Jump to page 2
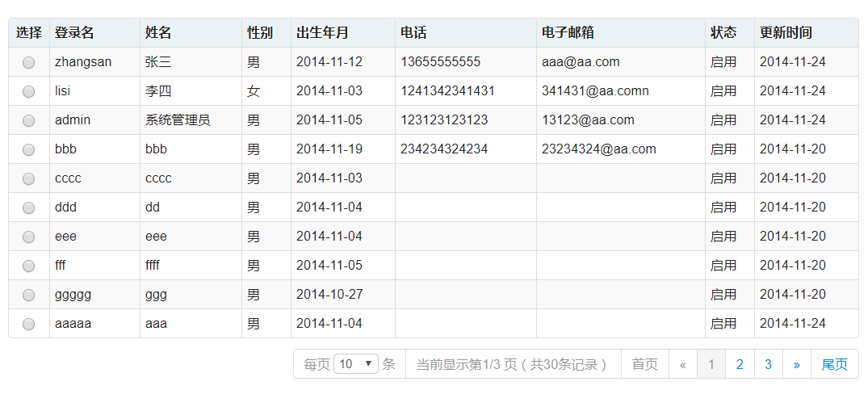The width and height of the screenshot is (868, 394). pos(740,364)
